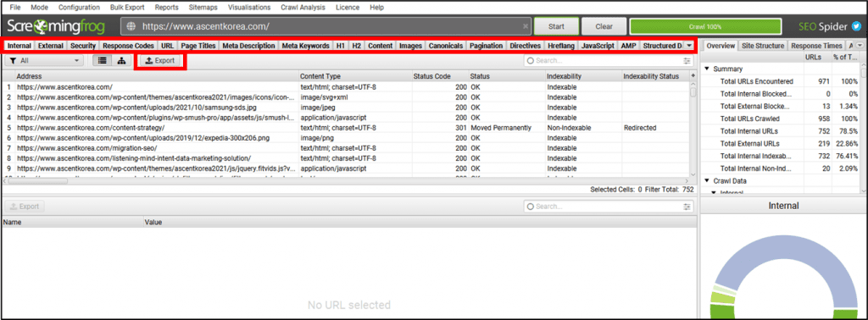Switch to the Images tab
Screen dimensions: 868x320
tap(411, 46)
